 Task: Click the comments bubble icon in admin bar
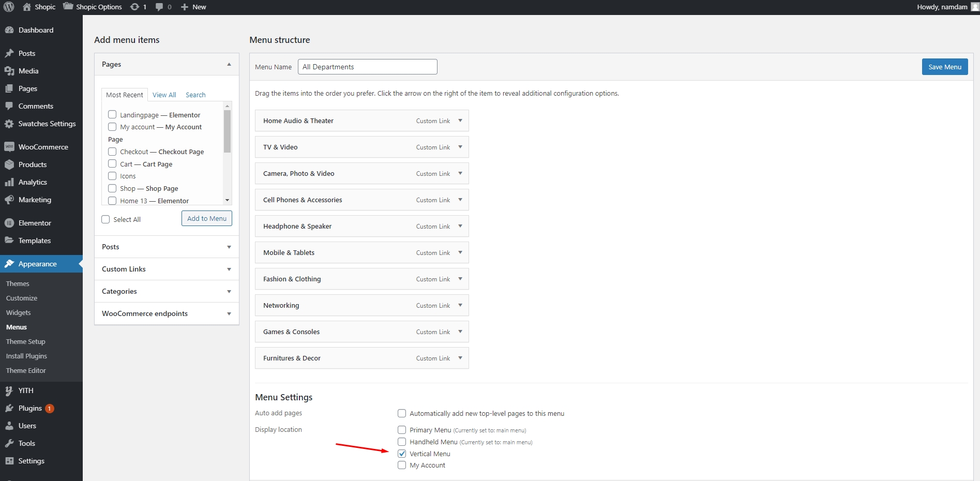click(159, 7)
